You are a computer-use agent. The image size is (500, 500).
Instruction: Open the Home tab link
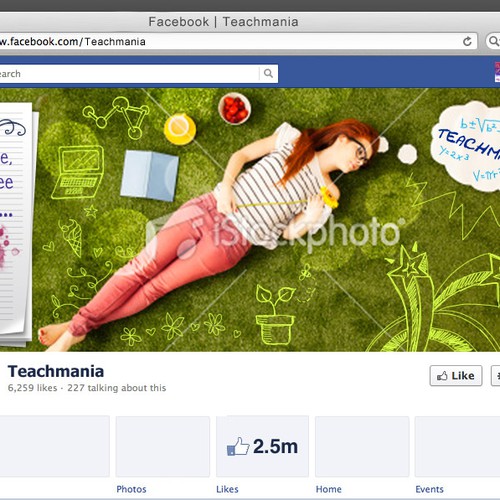coord(329,489)
